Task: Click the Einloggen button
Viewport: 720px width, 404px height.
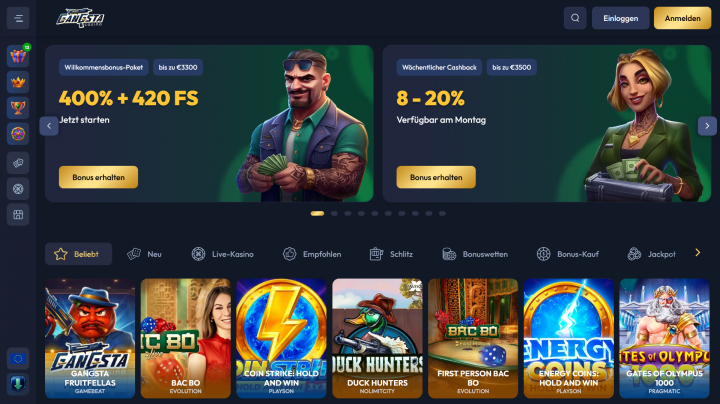Action: [620, 18]
